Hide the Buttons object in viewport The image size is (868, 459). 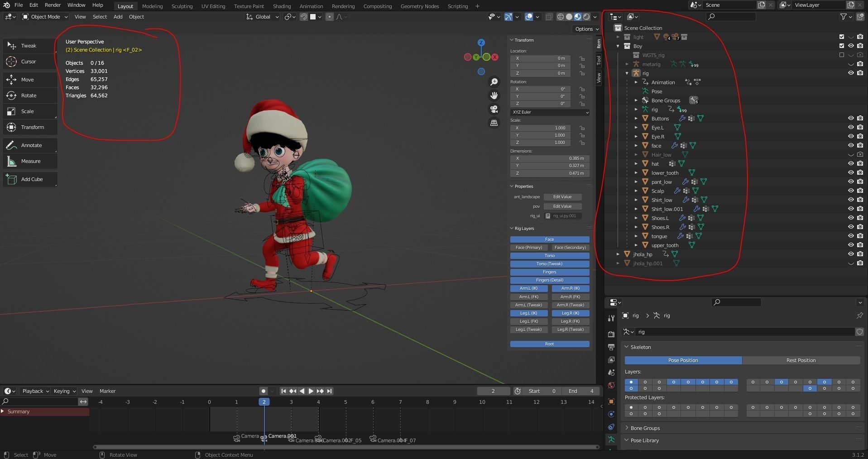point(851,118)
